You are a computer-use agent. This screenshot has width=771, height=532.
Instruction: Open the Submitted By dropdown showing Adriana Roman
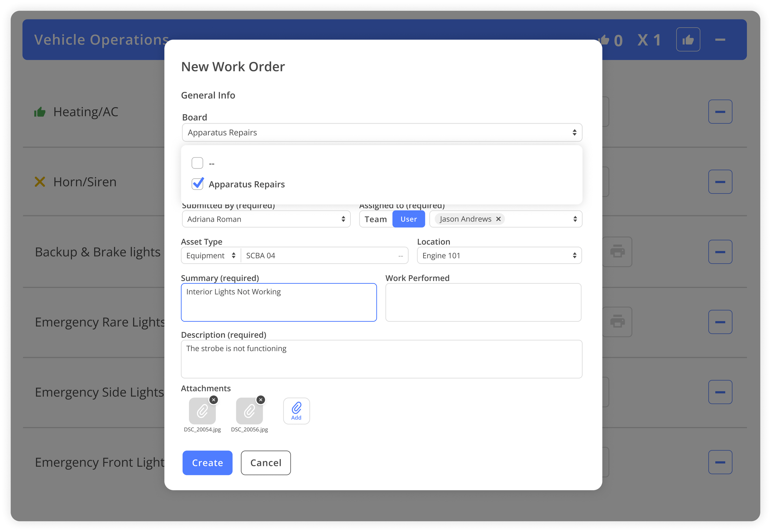pyautogui.click(x=266, y=219)
